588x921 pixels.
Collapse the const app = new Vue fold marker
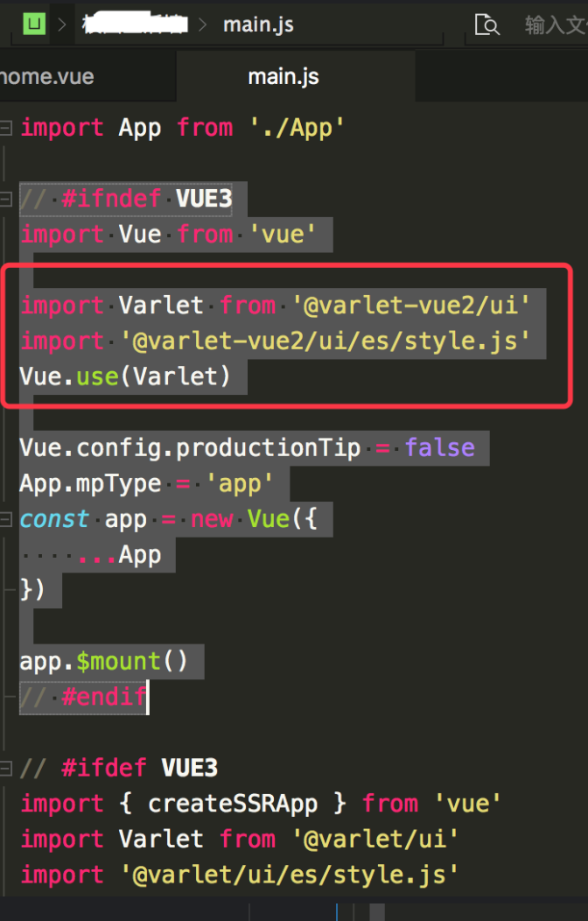tap(6, 519)
